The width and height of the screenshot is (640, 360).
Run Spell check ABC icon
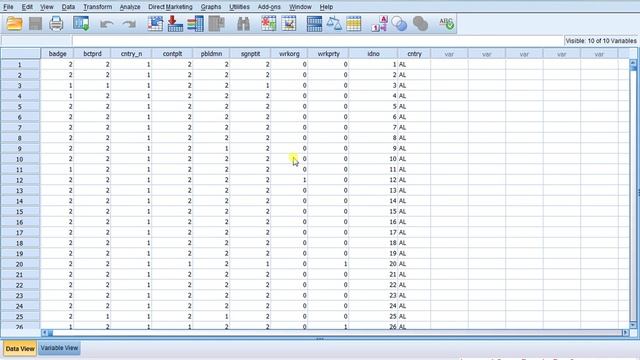(446, 24)
